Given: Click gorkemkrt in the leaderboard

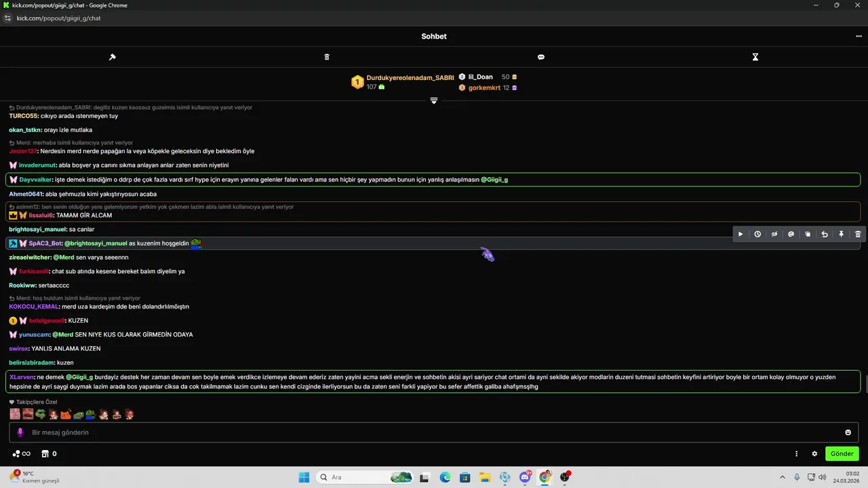Looking at the screenshot, I should coord(484,88).
